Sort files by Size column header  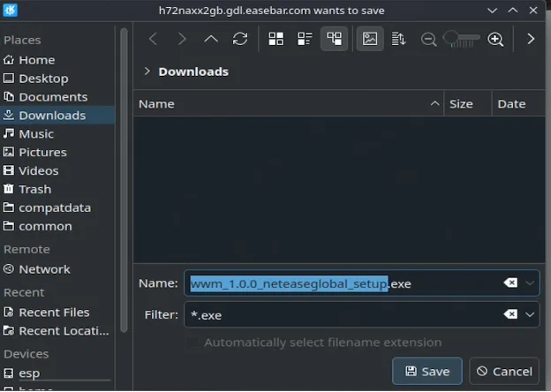tap(461, 104)
